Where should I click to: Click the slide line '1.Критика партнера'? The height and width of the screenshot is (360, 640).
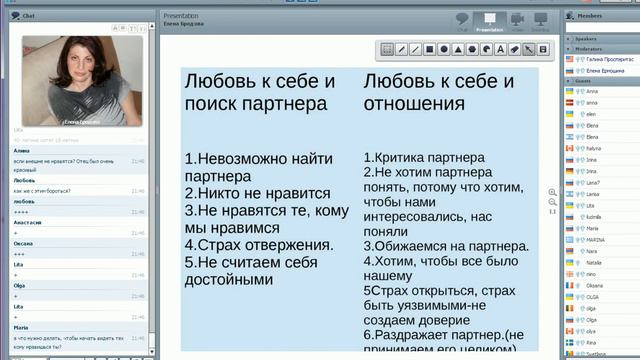[424, 158]
